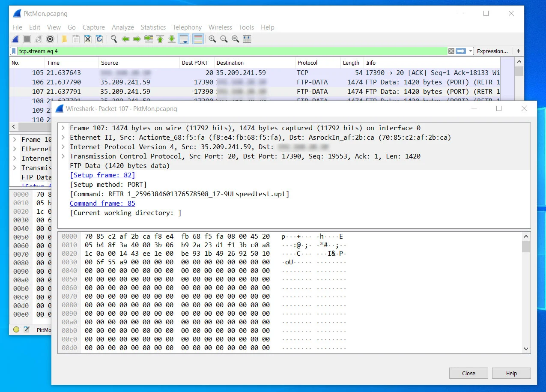Click the Zoom out icon

click(224, 39)
